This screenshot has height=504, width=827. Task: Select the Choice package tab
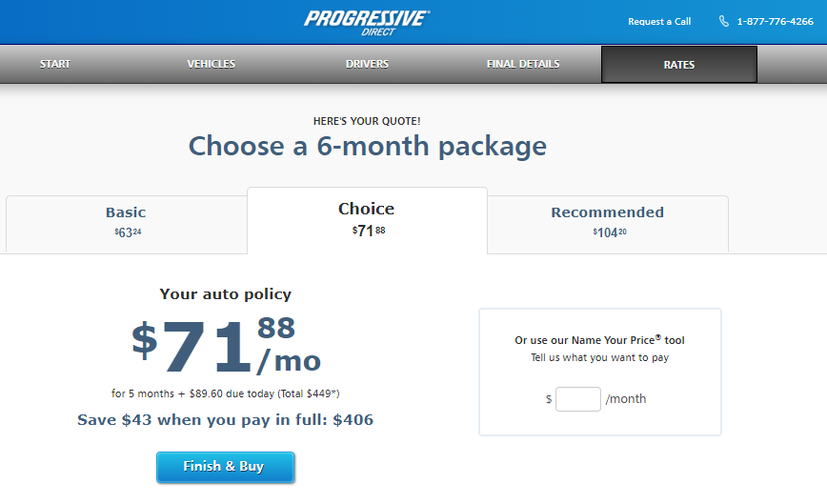coord(367,218)
